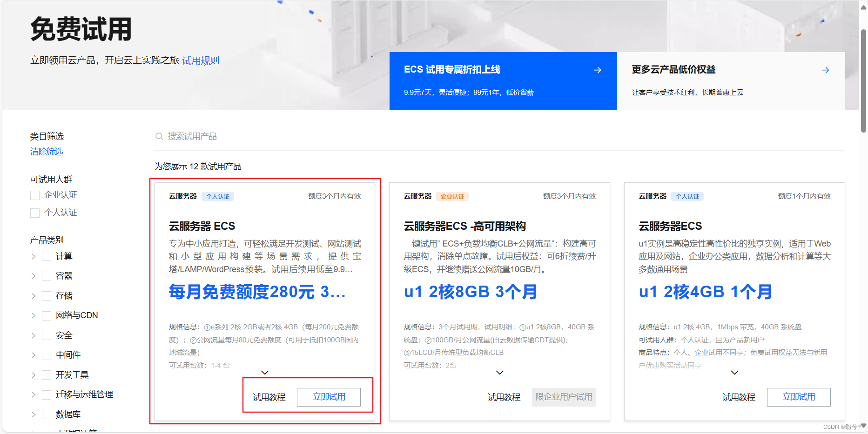
Task: Open the 试用规则 link
Action: click(201, 60)
